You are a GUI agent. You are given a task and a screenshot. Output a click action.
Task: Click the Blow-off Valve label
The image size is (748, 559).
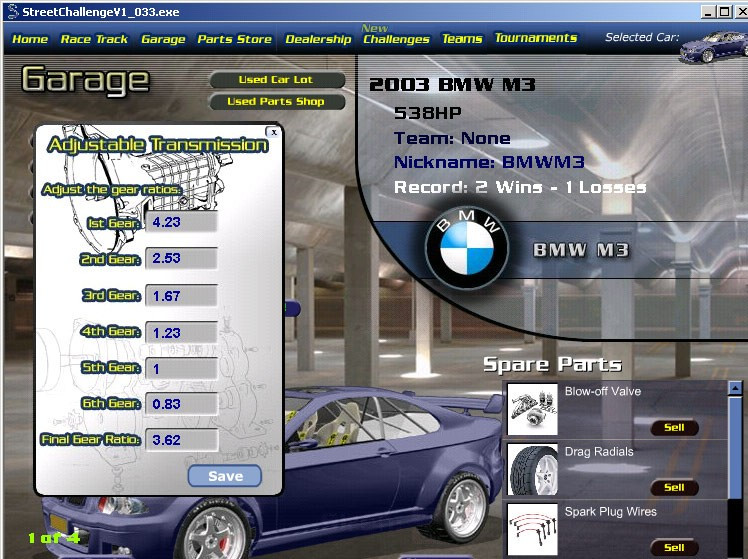[603, 391]
